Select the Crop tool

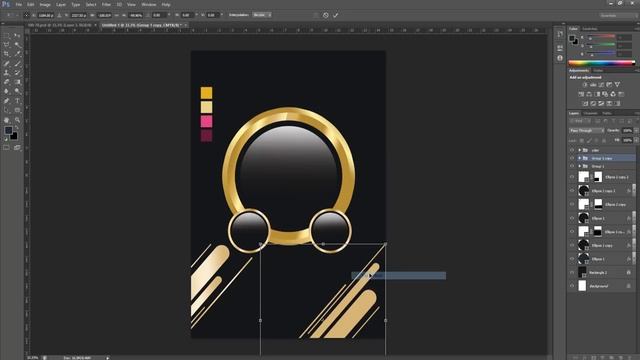click(x=7, y=54)
